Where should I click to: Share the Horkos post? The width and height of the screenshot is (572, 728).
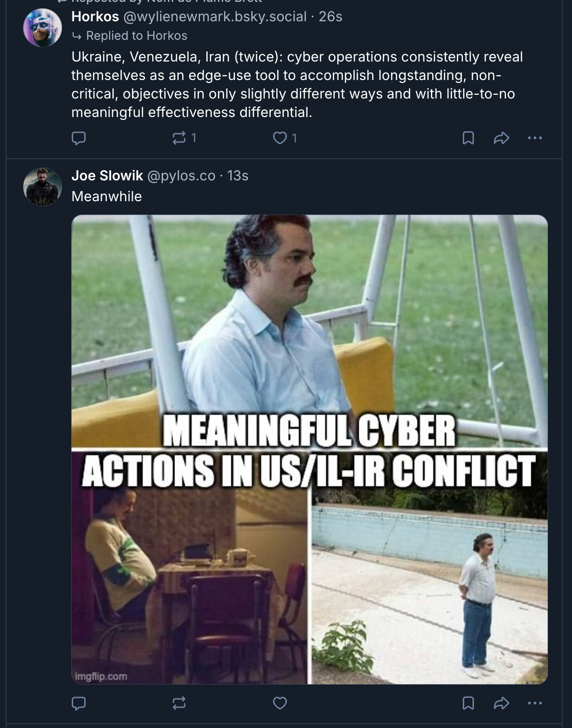(x=501, y=138)
